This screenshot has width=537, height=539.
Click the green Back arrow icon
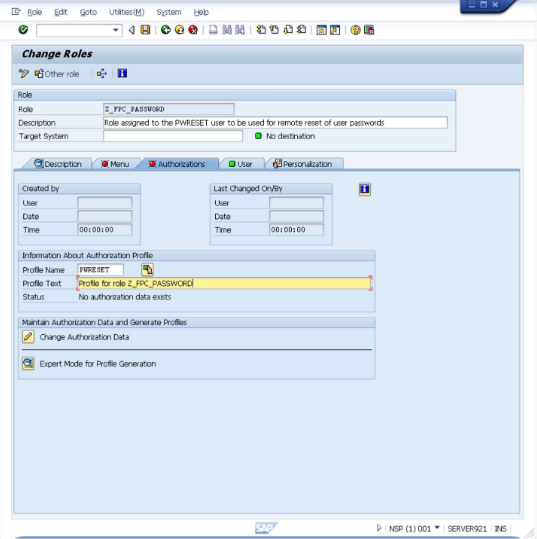(x=166, y=30)
